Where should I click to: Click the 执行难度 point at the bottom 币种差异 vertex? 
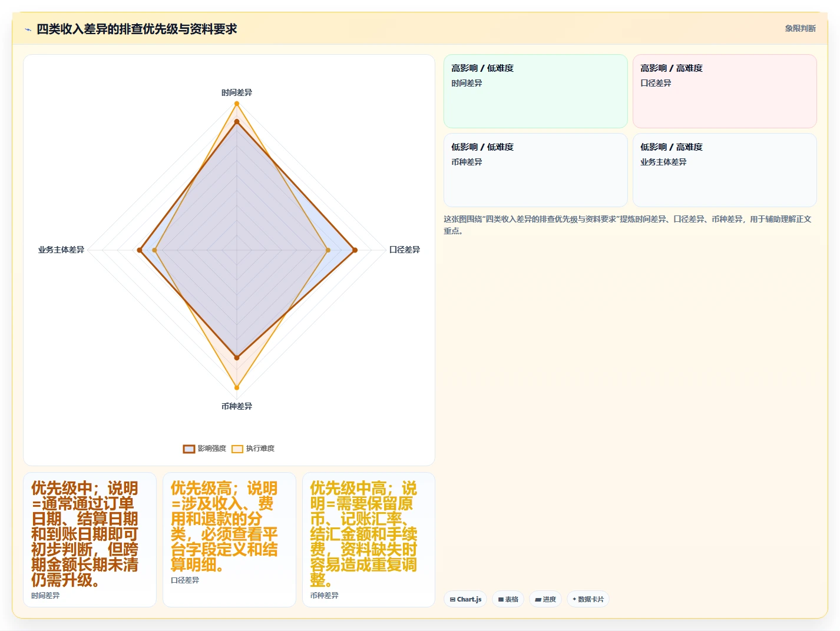(237, 387)
